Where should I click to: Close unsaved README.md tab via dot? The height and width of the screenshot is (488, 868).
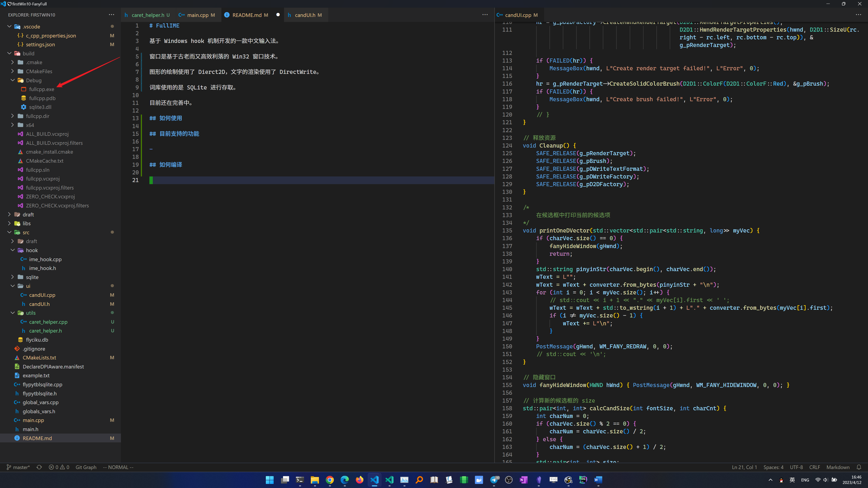pos(278,15)
